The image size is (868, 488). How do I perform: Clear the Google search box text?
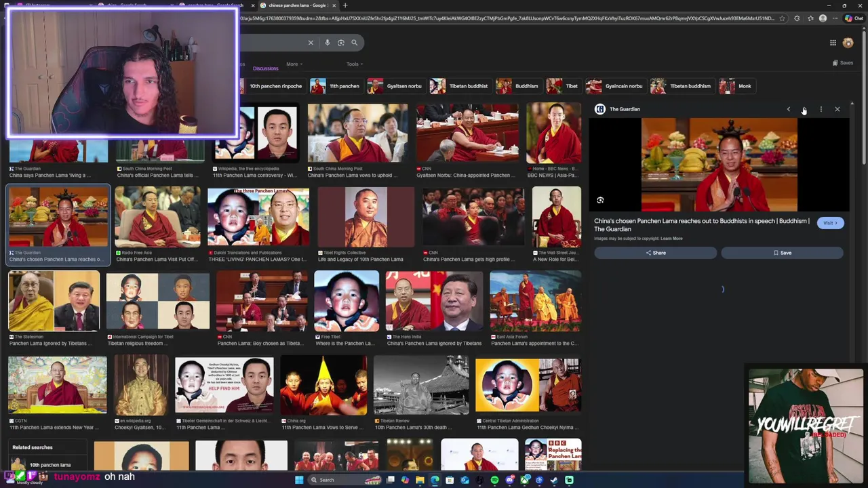coord(311,43)
